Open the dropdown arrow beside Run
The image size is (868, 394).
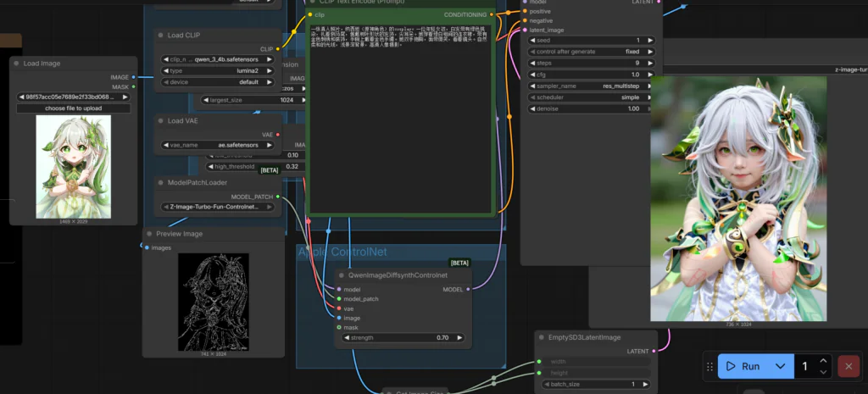[x=780, y=366]
